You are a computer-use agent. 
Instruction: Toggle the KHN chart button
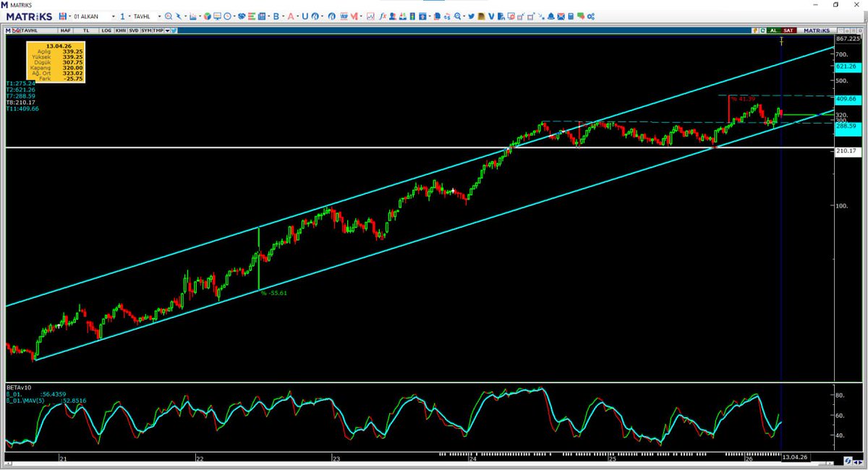coord(120,30)
